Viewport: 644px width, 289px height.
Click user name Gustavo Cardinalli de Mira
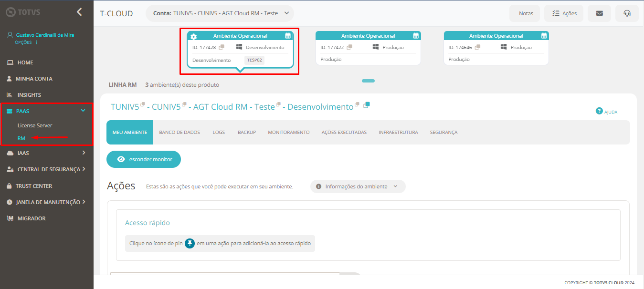pyautogui.click(x=45, y=35)
